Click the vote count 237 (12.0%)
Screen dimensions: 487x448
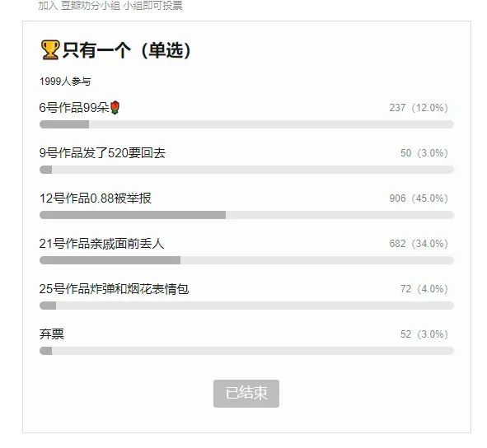point(419,108)
